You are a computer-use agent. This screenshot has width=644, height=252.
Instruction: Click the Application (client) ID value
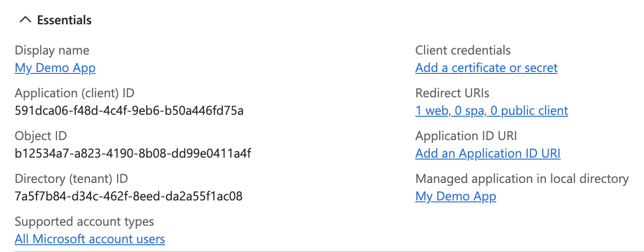point(129,111)
